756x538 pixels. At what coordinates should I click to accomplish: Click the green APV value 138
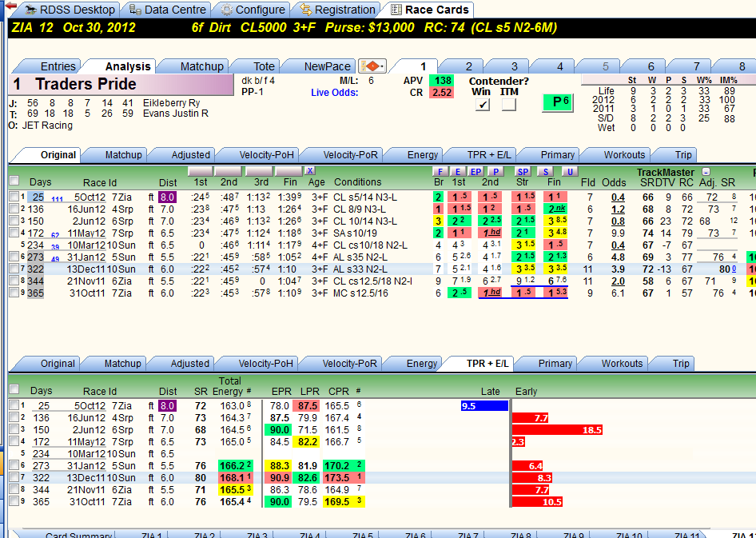coord(441,81)
